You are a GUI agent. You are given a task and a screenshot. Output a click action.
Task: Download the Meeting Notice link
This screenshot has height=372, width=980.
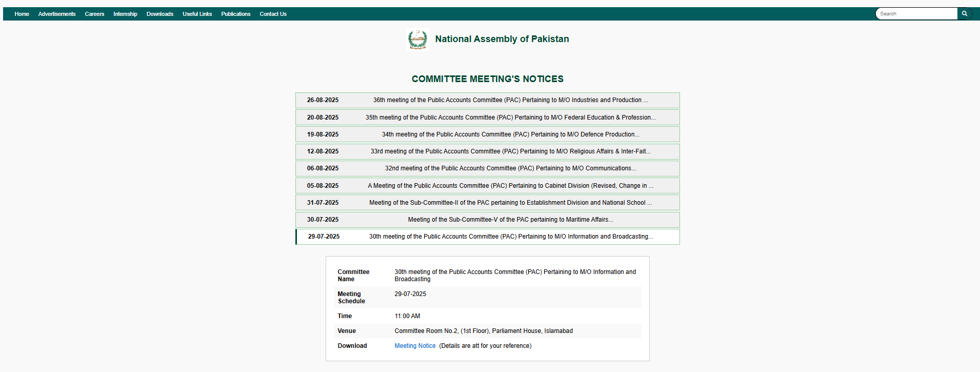(415, 346)
